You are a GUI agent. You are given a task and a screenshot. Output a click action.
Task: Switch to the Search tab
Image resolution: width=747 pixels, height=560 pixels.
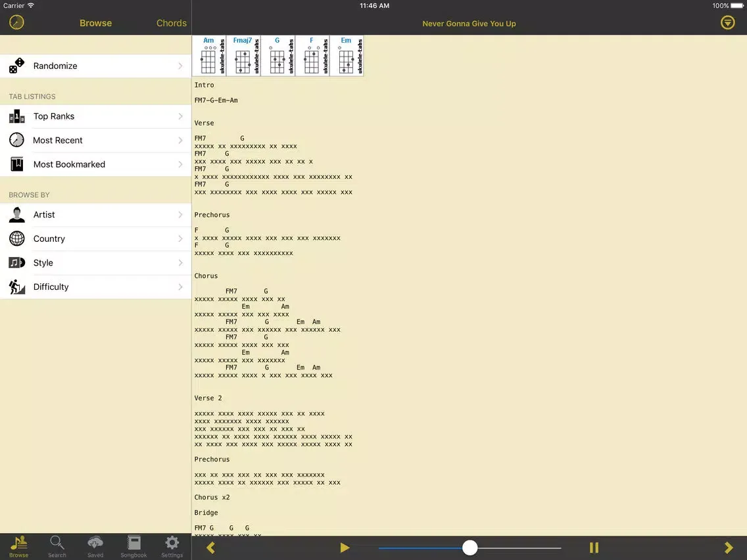[x=57, y=546]
